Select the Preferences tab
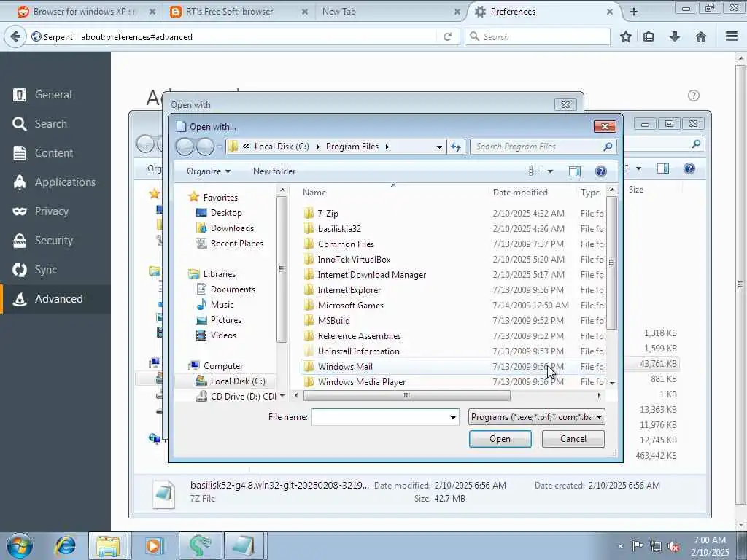 pyautogui.click(x=543, y=12)
